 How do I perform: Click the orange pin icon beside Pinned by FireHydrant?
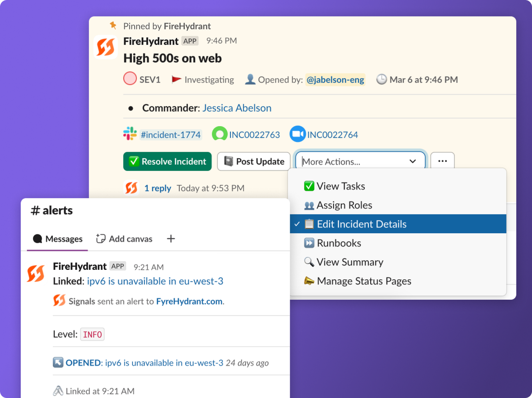tap(113, 25)
